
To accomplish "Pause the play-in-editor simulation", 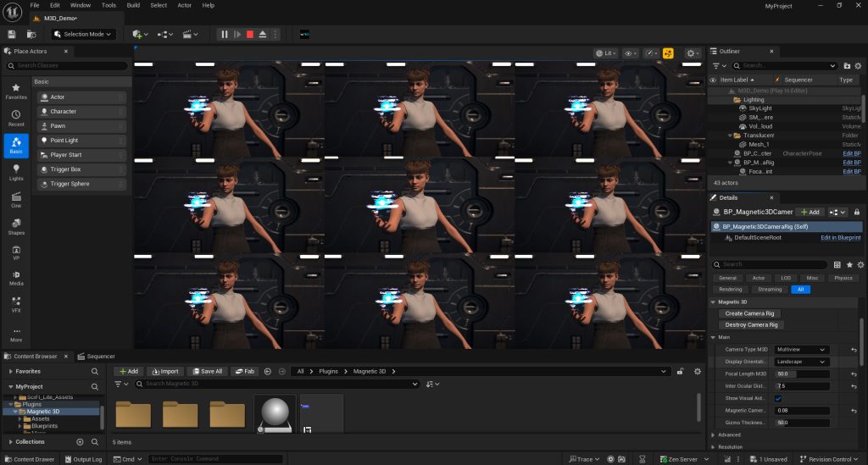I will click(225, 34).
